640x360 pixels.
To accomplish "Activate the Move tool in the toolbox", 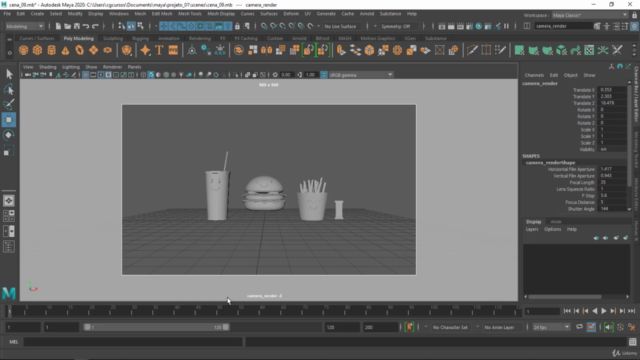I will pos(9,120).
